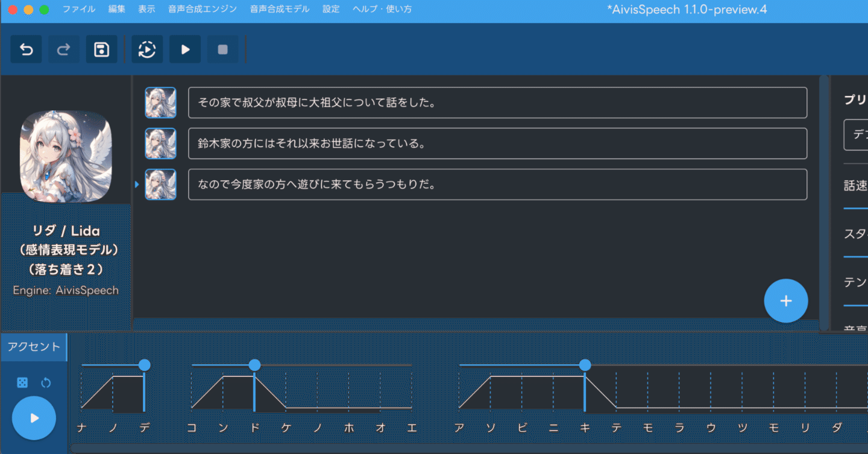Click the Lida character portrait to change voice
This screenshot has width=868, height=454.
[66, 155]
